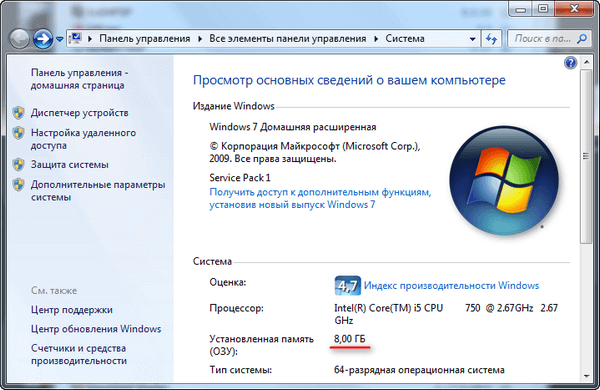Screen dimensions: 600x390
Task: Open Центр поддержки link
Action: pyautogui.click(x=72, y=310)
